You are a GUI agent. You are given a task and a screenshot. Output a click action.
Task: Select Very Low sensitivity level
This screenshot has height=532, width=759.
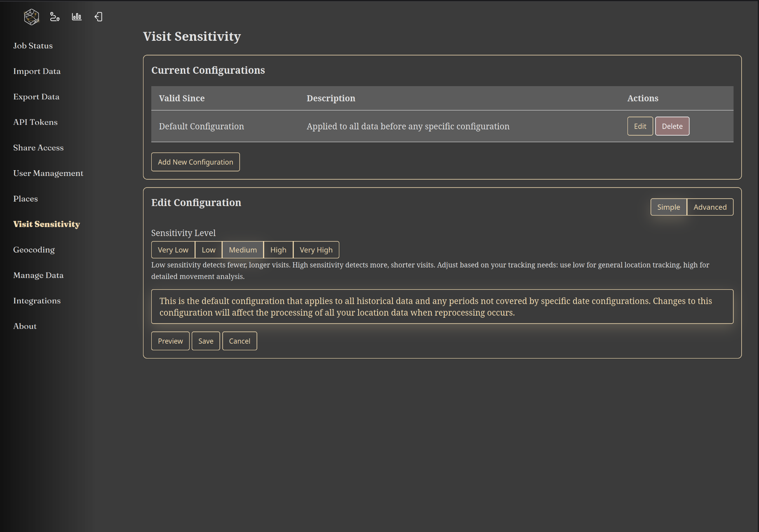(173, 250)
